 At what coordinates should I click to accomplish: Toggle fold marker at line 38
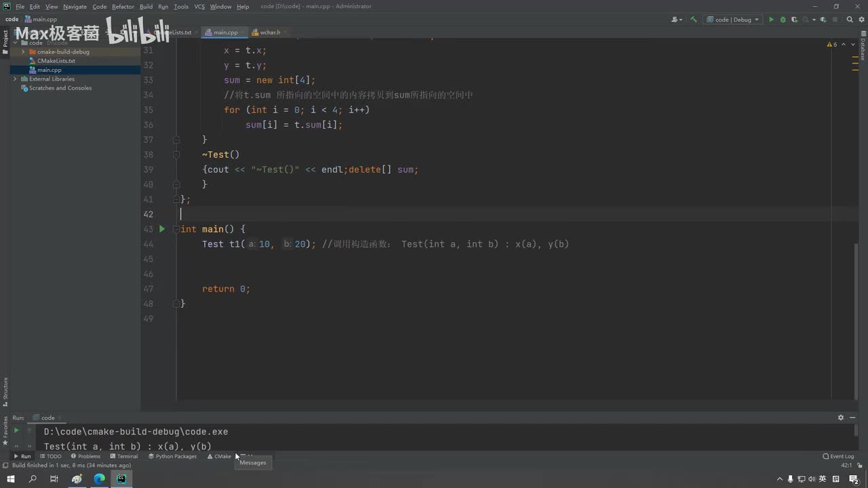(x=176, y=155)
